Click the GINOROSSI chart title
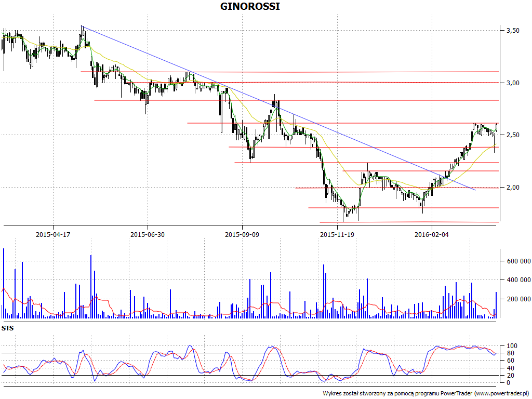The image size is (532, 399). click(x=250, y=6)
